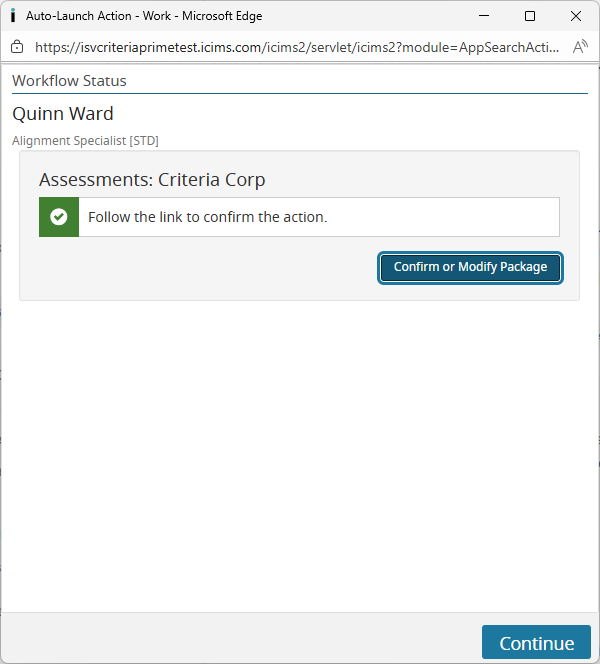
Task: Click the Alignment Specialist [STD] job title
Action: coord(85,141)
